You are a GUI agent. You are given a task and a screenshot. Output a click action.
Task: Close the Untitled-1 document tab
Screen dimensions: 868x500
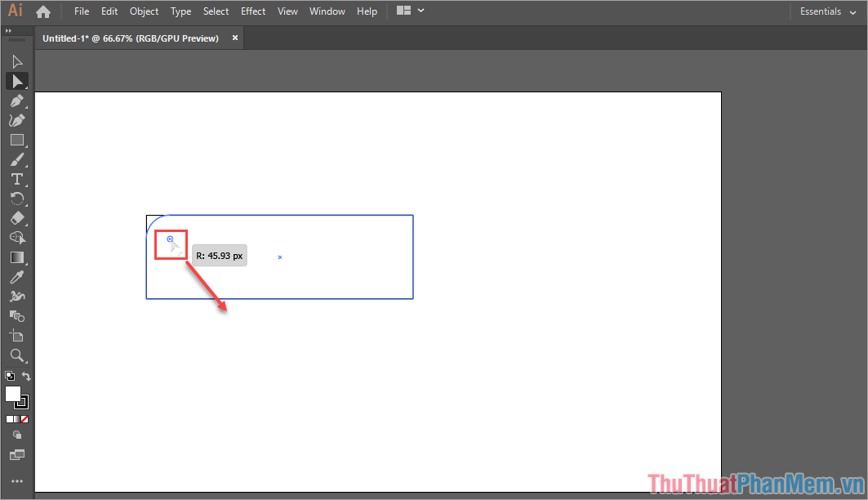235,38
